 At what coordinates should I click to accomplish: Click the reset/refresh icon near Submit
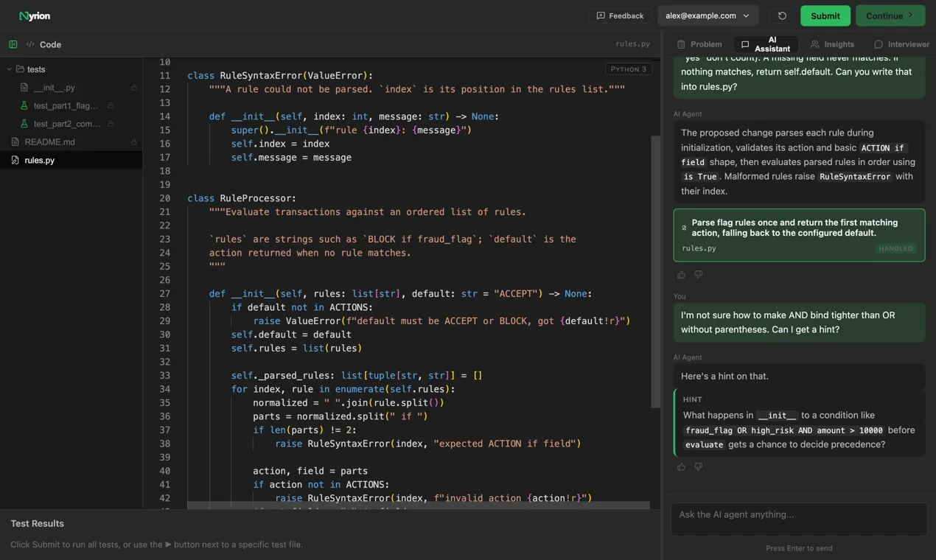(782, 15)
